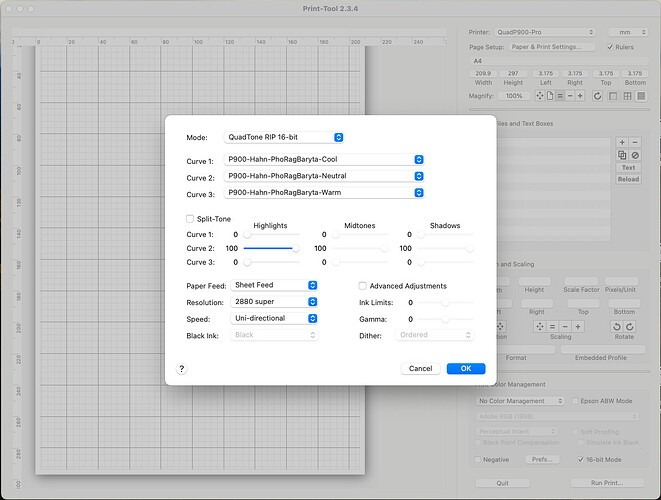Viewport: 661px width, 500px height.
Task: Click the minus icon to remove a file
Action: point(635,142)
